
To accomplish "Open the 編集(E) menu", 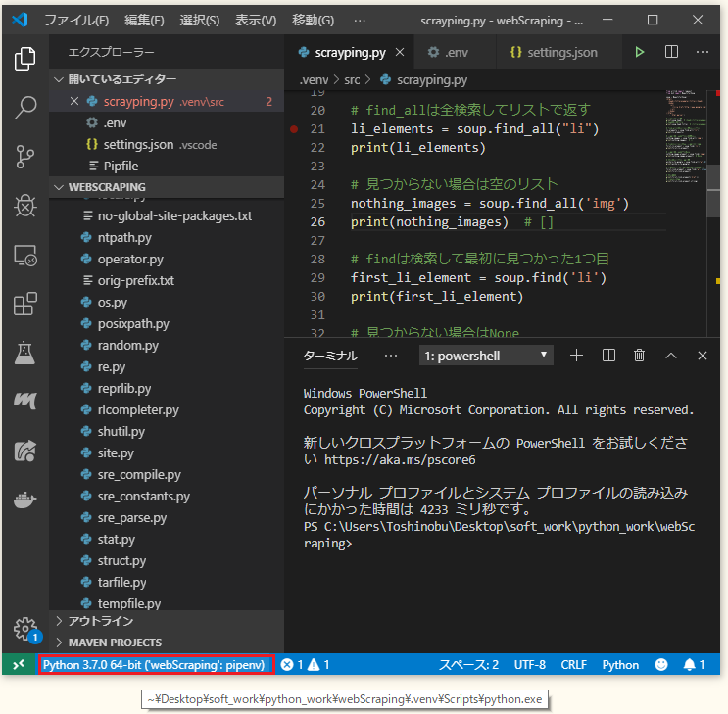I will pyautogui.click(x=144, y=21).
